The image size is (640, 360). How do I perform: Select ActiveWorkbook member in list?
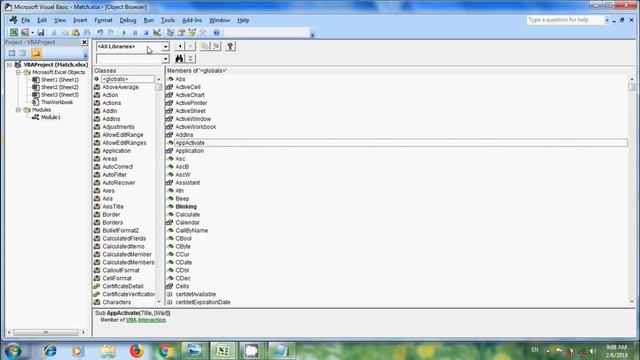click(196, 127)
